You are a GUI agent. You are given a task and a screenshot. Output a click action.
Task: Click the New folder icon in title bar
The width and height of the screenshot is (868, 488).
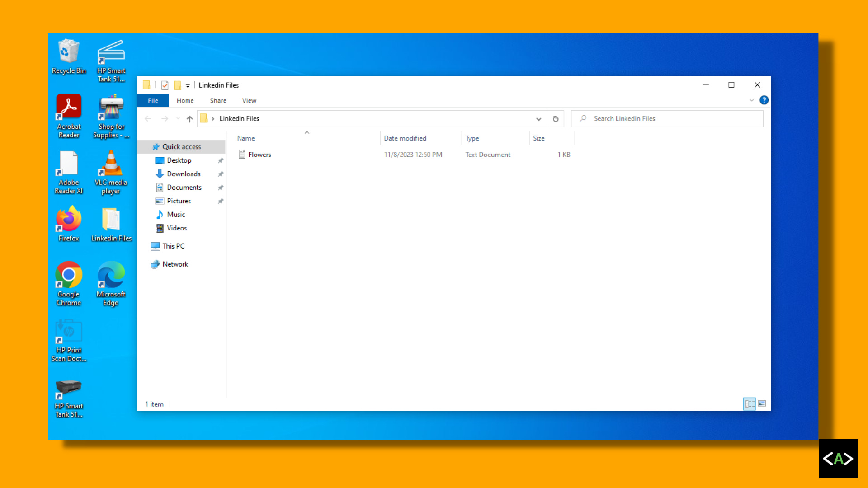click(x=178, y=85)
